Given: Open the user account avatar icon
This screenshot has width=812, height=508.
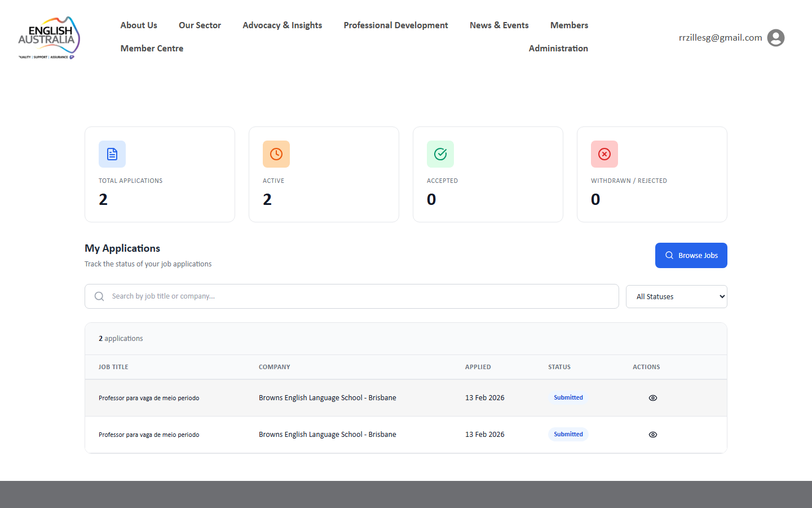Looking at the screenshot, I should click(776, 38).
